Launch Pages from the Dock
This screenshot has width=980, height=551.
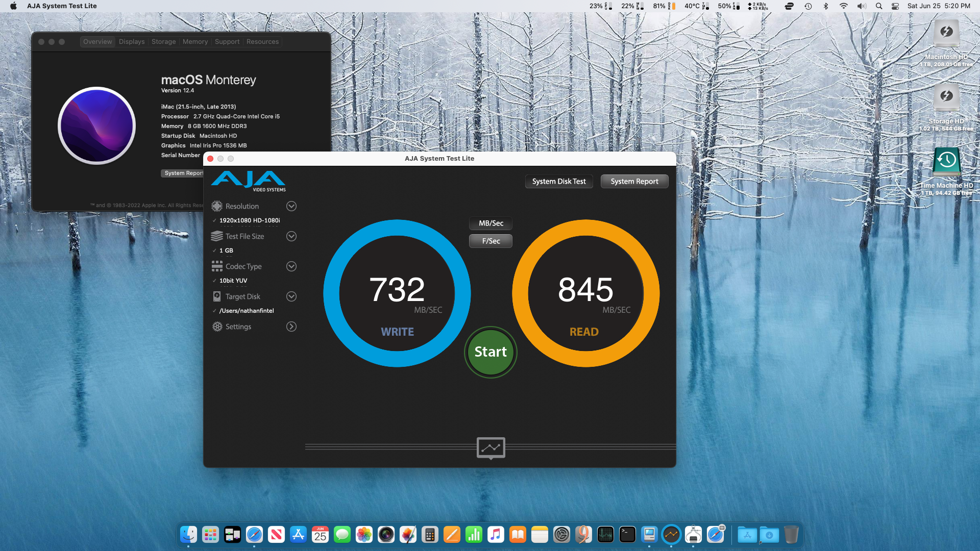coord(452,535)
